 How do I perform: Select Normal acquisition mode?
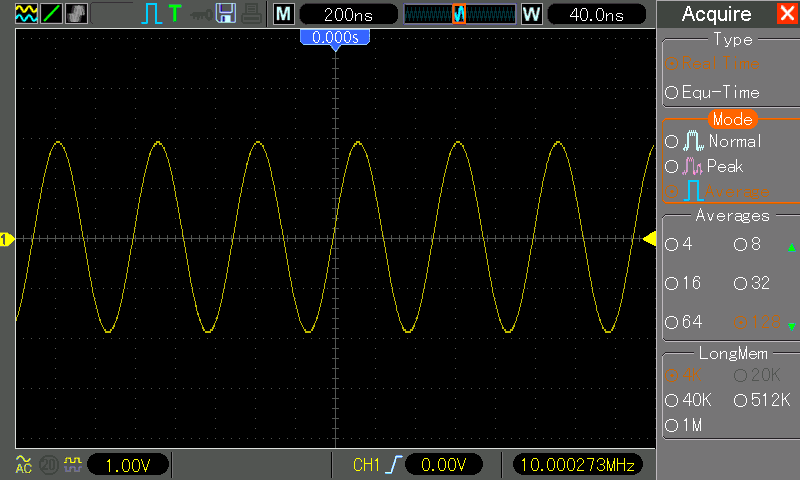pyautogui.click(x=713, y=141)
